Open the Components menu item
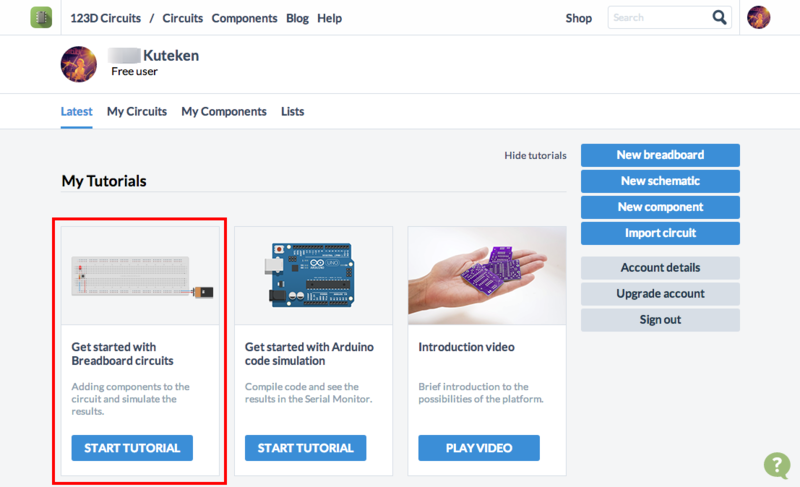This screenshot has height=487, width=800. coord(244,18)
